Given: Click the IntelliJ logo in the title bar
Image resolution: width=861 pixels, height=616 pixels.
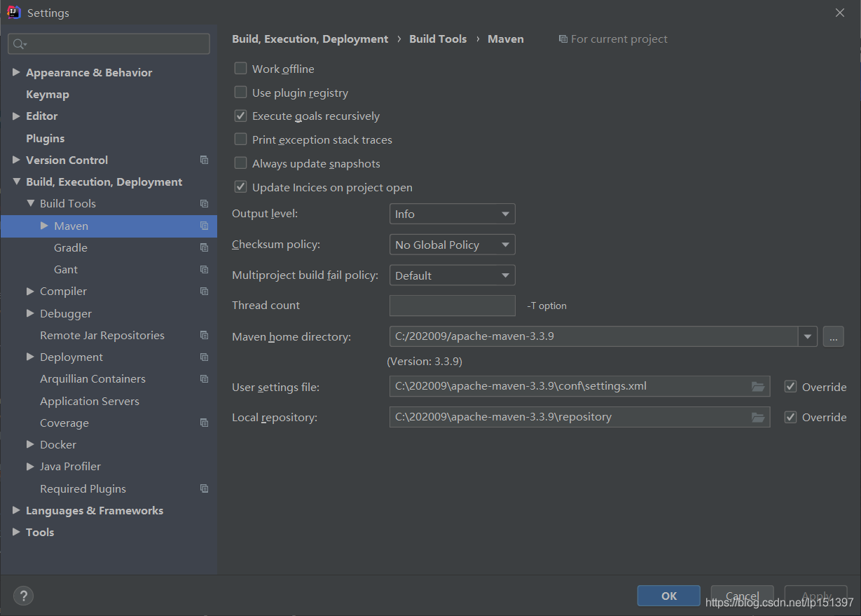Looking at the screenshot, I should [13, 12].
